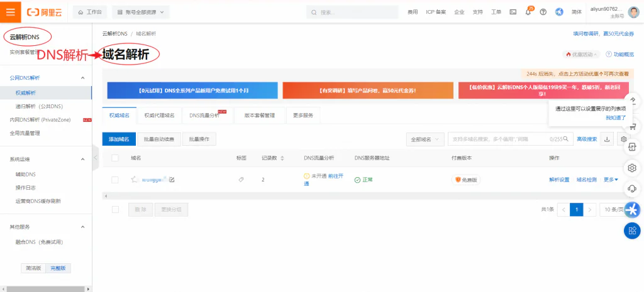The image size is (644, 292).
Task: Collapse the 系统运维 section
Action: coord(82,159)
